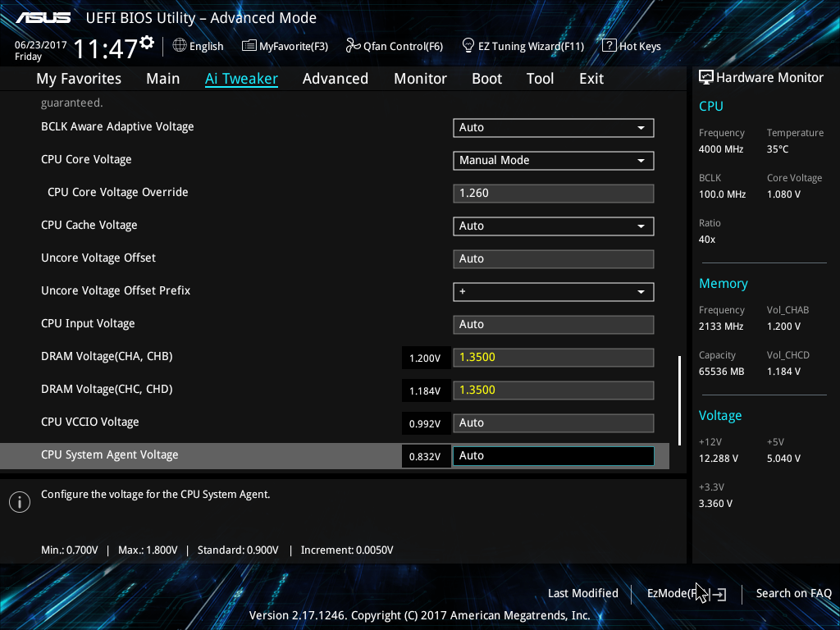This screenshot has height=630, width=840.
Task: Click the CPU VCCIO Voltage field
Action: coord(554,422)
